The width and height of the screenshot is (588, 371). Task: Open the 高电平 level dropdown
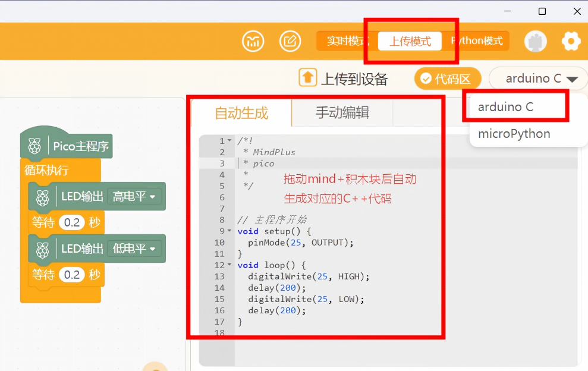point(134,197)
